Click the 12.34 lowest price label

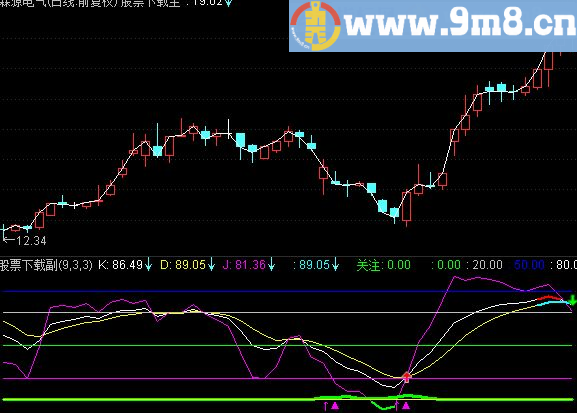pyautogui.click(x=31, y=241)
